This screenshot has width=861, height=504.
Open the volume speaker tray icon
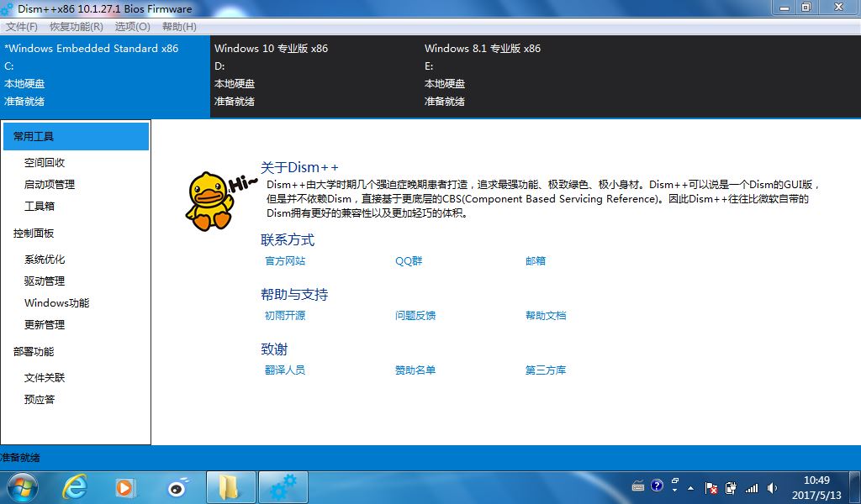pyautogui.click(x=772, y=487)
